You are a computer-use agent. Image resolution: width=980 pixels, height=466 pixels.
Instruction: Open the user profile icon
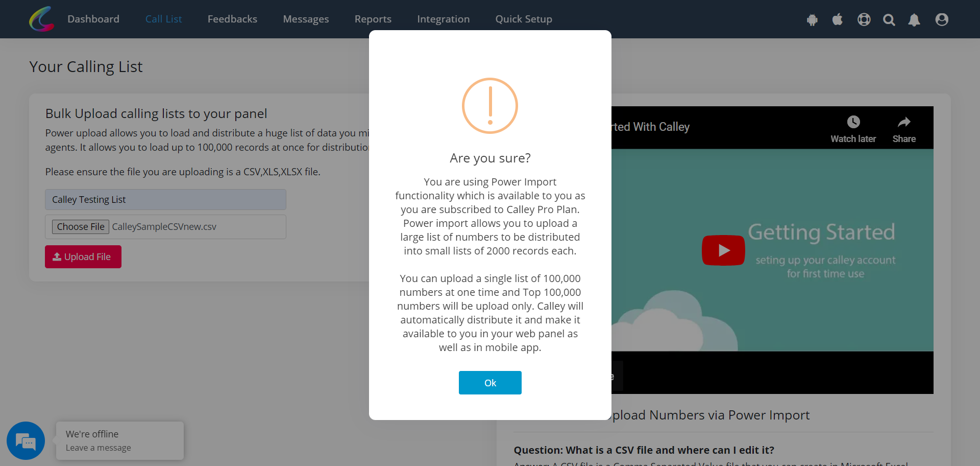click(942, 19)
